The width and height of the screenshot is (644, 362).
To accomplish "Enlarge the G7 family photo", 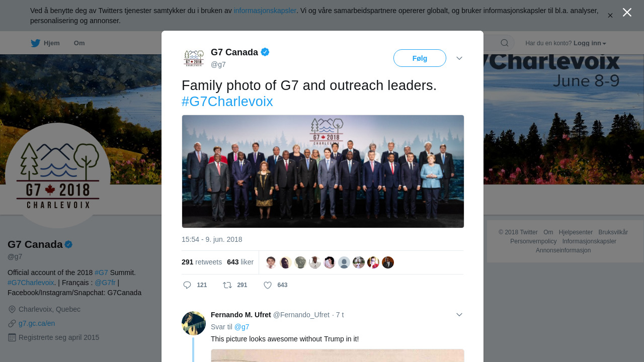I will [x=323, y=171].
